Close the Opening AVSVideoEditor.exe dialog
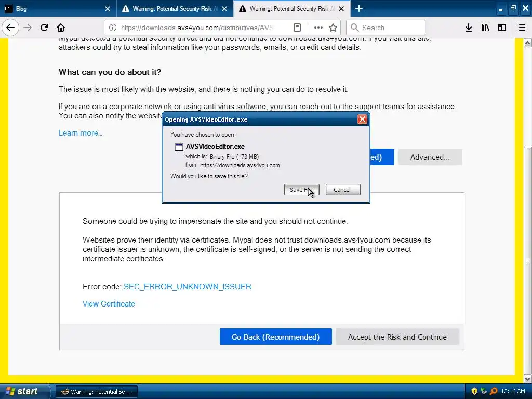532x399 pixels. point(362,119)
